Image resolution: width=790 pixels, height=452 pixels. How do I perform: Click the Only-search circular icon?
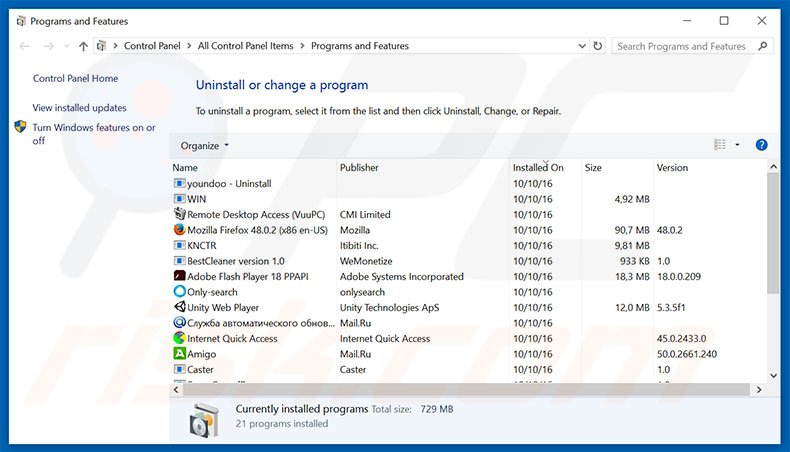[x=179, y=291]
